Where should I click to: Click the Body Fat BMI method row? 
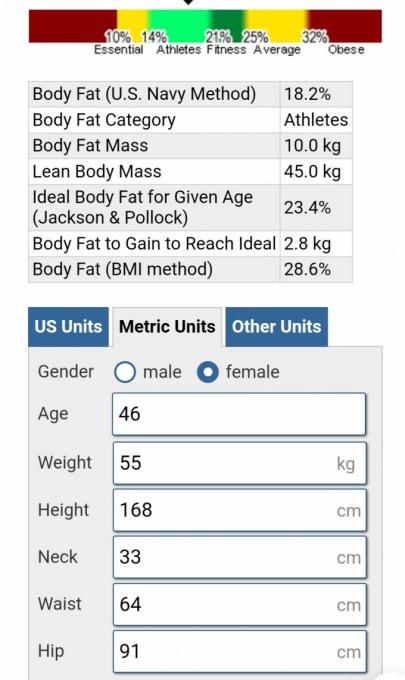(x=190, y=269)
